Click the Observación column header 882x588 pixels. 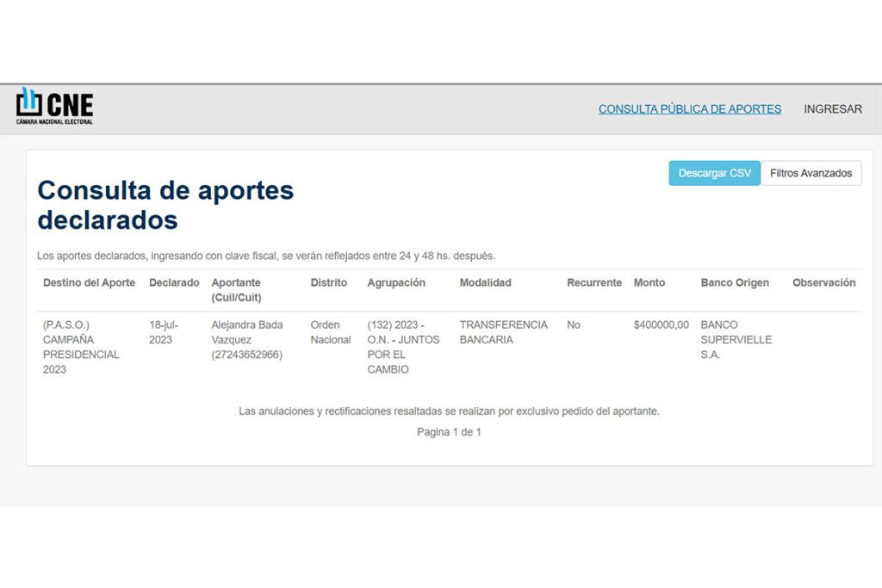pos(823,282)
